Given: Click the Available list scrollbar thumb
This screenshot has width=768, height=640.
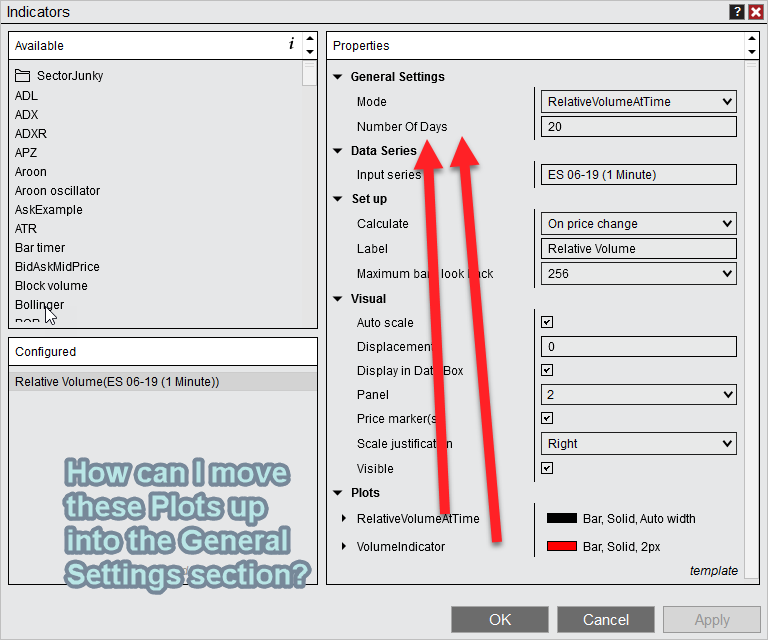Looking at the screenshot, I should pos(310,74).
